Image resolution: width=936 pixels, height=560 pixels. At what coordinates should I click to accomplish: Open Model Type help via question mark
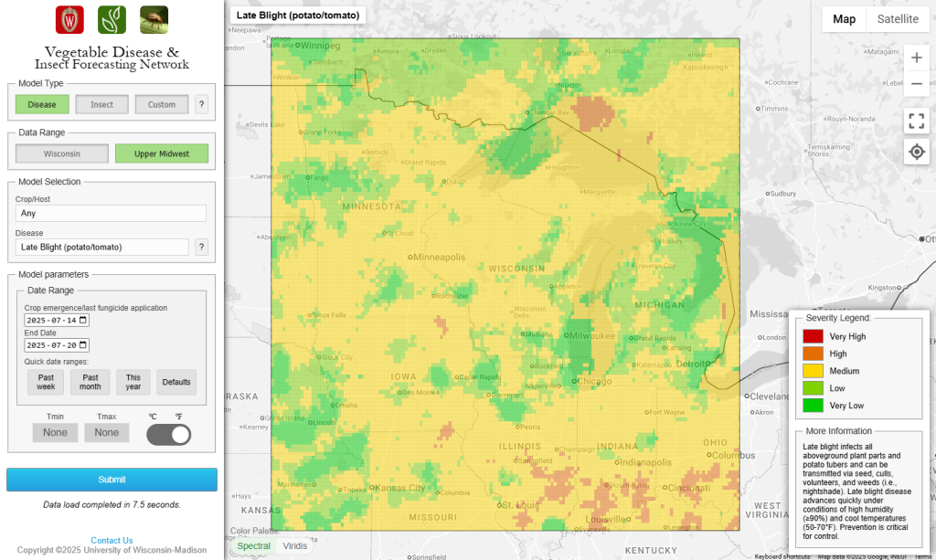click(201, 104)
